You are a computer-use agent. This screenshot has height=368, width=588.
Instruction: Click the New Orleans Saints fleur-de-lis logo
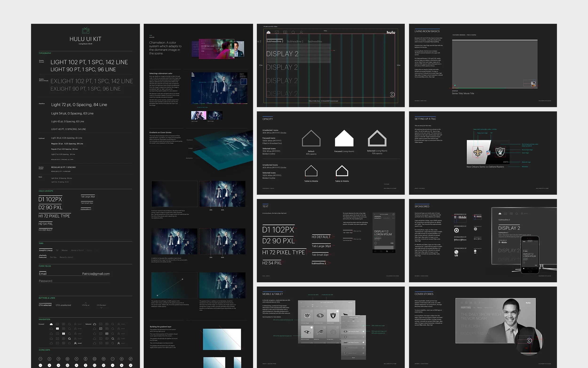tap(478, 152)
